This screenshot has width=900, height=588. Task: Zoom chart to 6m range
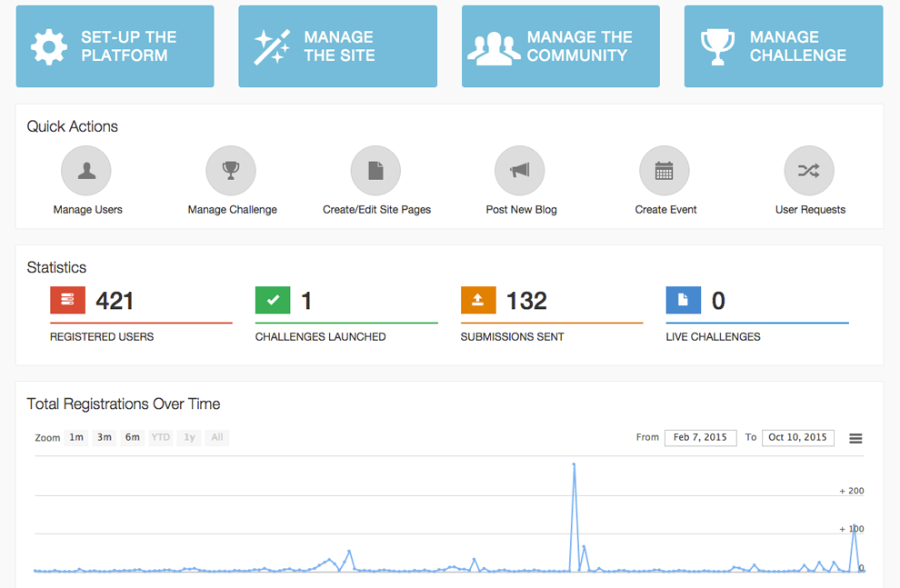133,437
